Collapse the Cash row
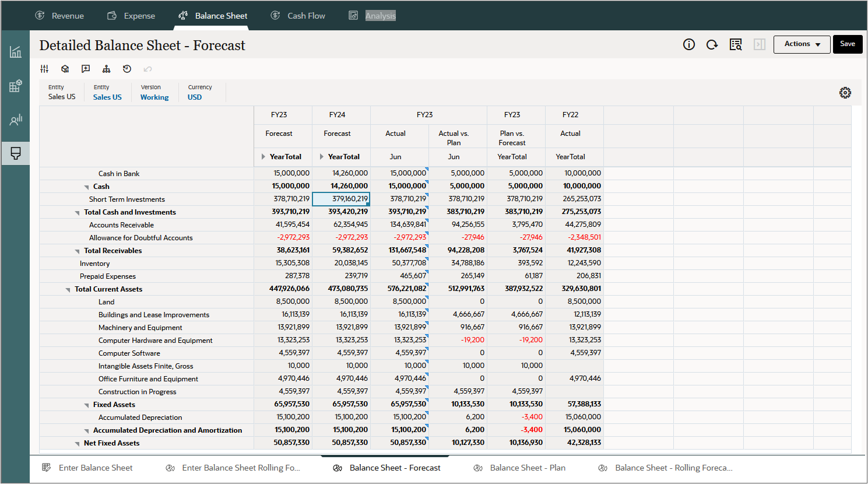 point(87,187)
